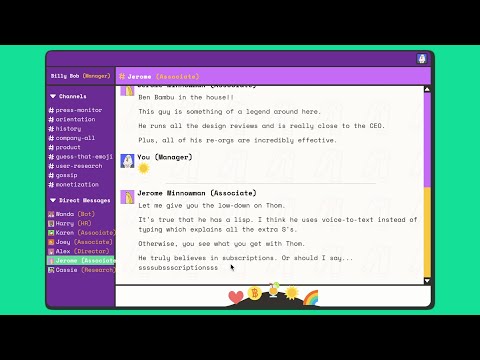Click the scrollbar down arrow
Viewport: 480px width, 360px height.
point(427,281)
